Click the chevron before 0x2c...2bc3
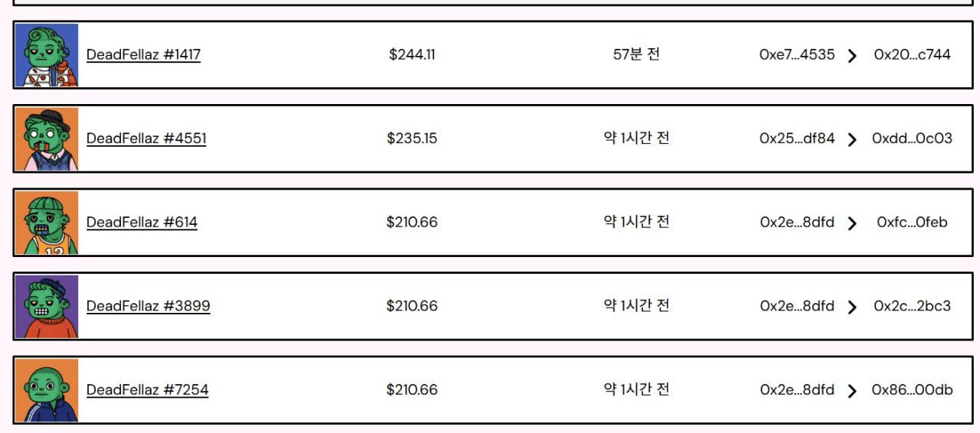980x433 pixels. pyautogui.click(x=852, y=307)
